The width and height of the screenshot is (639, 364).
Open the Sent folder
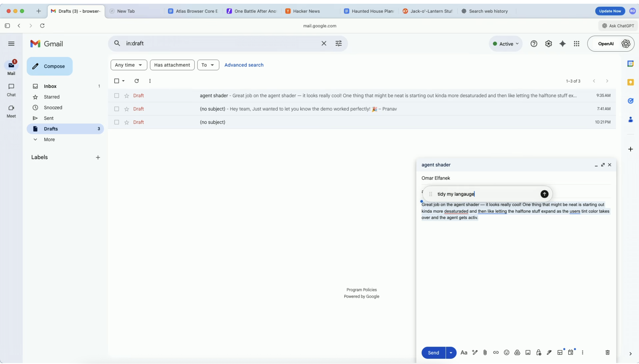coord(49,118)
